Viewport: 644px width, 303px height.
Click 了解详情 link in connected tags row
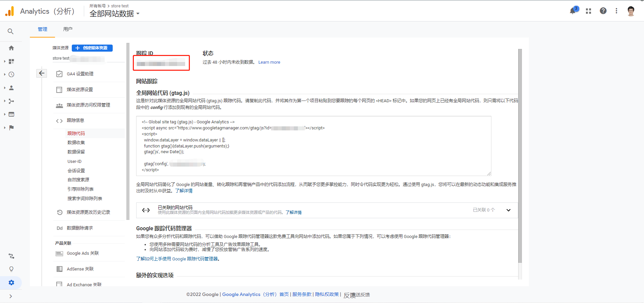click(293, 213)
